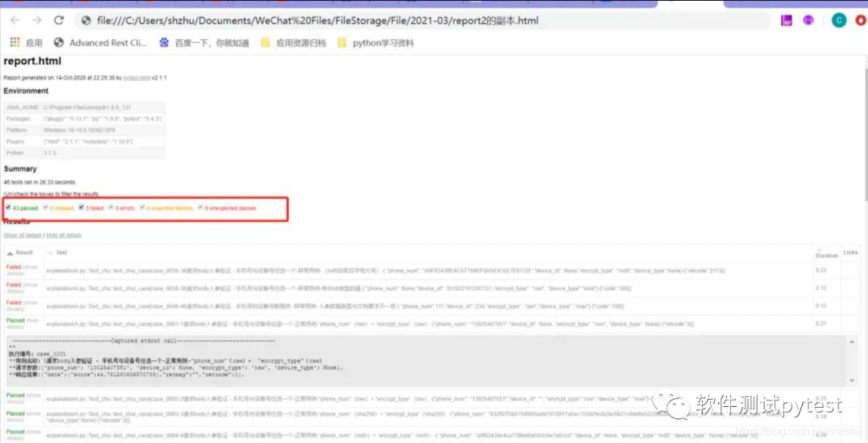Uncheck the 43 passed filter checkbox
Screen dimensions: 868x443
8,208
